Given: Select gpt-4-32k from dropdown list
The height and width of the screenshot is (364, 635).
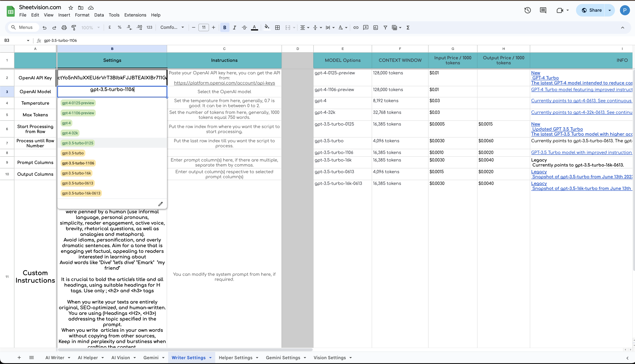Looking at the screenshot, I should (x=70, y=133).
